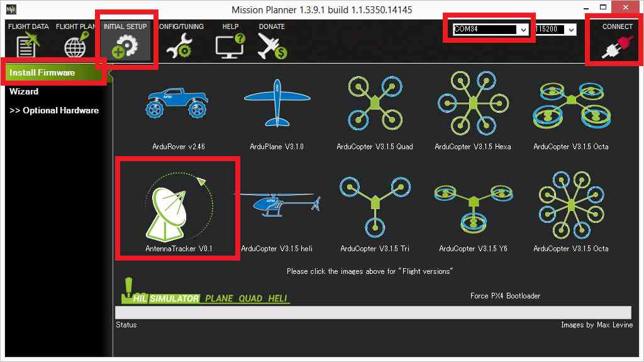The width and height of the screenshot is (644, 362).
Task: Choose the ArduPlane V3.1.0 airplane icon
Action: (x=276, y=104)
